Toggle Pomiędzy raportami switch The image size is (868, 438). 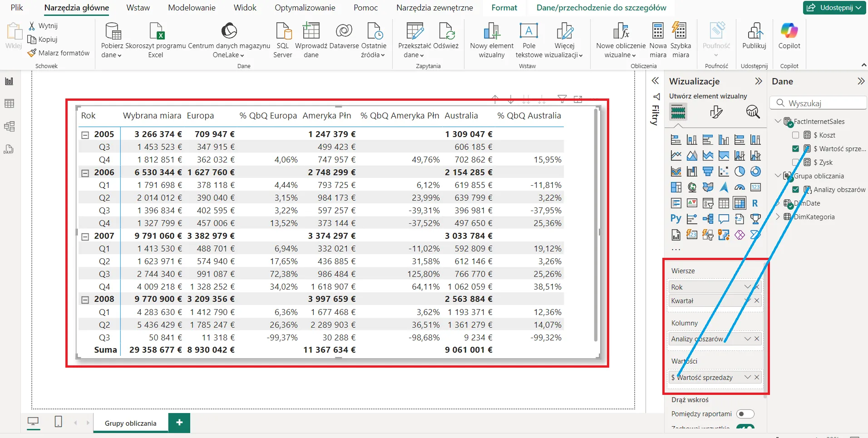[x=745, y=414]
